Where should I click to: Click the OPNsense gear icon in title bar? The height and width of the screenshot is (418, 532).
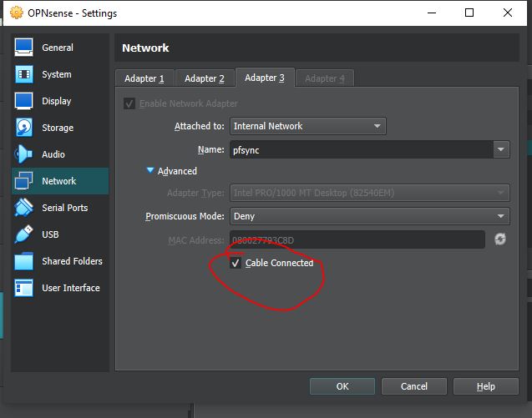17,13
